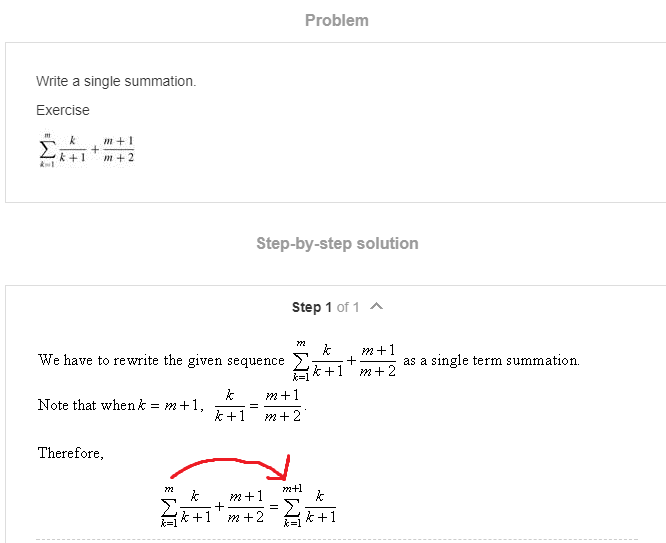Click the (m+1)/(m+2) fraction in final equation
Image resolution: width=666 pixels, height=543 pixels.
pyautogui.click(x=246, y=506)
